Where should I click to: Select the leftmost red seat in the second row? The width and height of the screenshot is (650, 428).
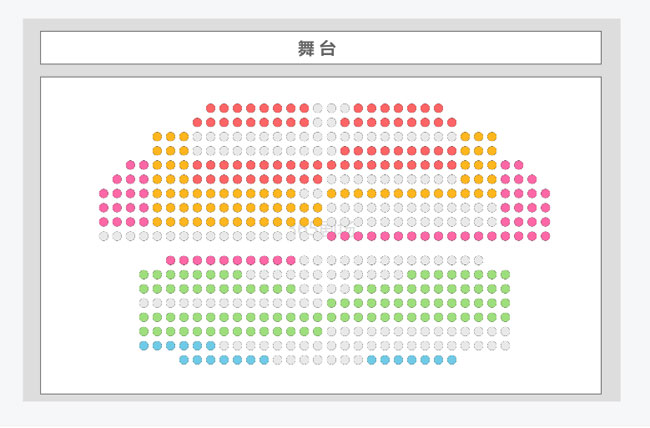click(198, 122)
